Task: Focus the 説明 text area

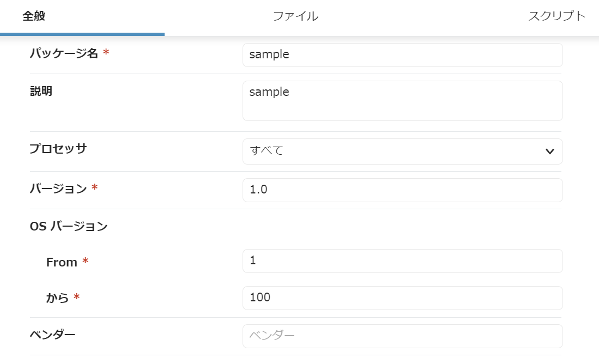Action: coord(402,101)
